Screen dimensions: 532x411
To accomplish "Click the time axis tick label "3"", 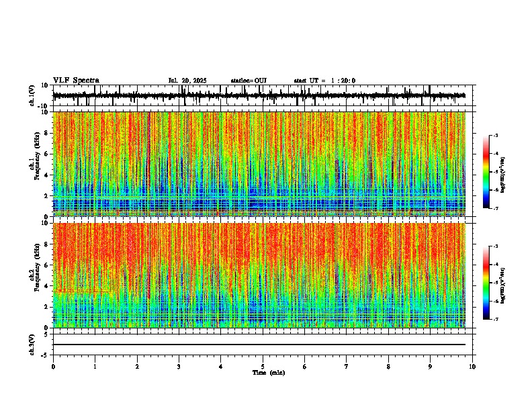I will point(179,367).
